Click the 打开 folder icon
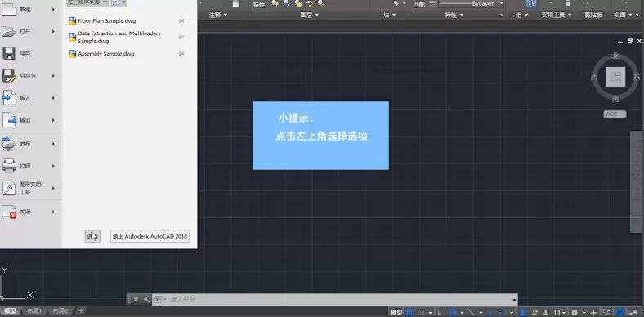Viewport: 644px width, 317px height. click(x=8, y=31)
